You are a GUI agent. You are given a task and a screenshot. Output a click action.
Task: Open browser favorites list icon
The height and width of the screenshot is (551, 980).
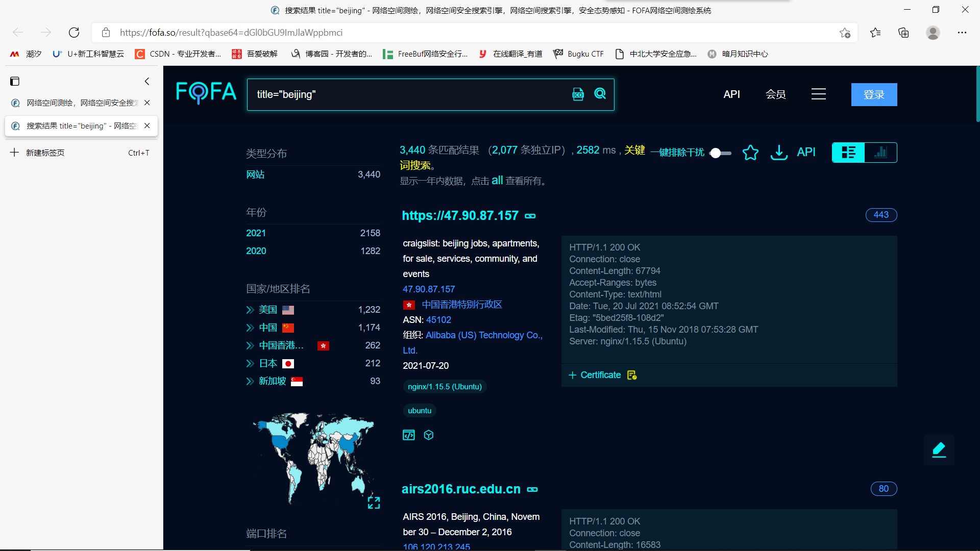(875, 33)
